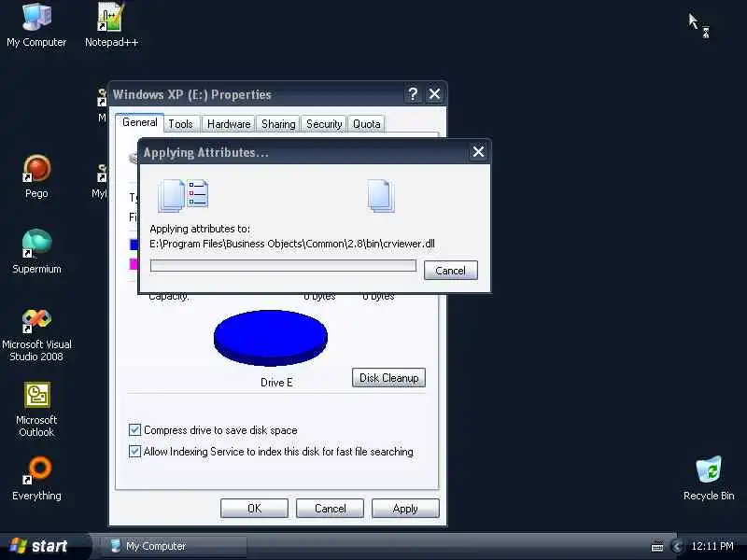
Task: Open the Pego desktop shortcut
Action: (x=36, y=176)
